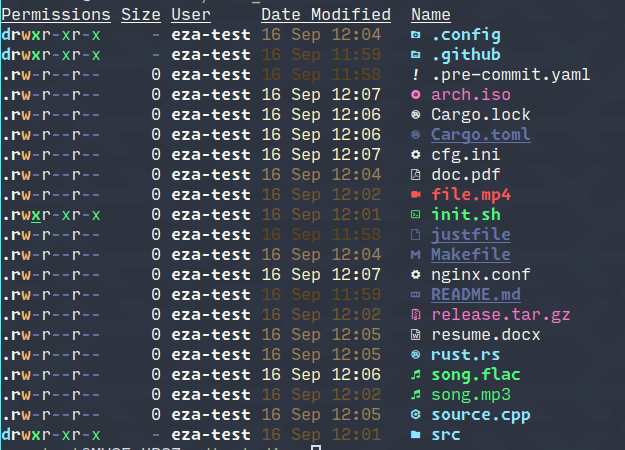Click the Name column header
This screenshot has height=450, width=625.
[x=431, y=15]
